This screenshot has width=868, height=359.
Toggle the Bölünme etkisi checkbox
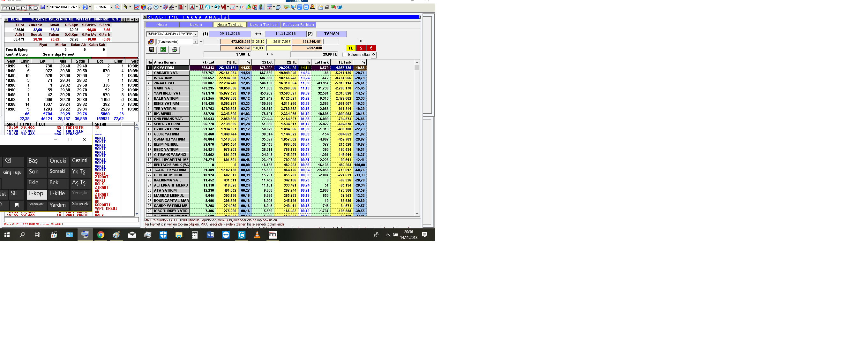pyautogui.click(x=344, y=55)
